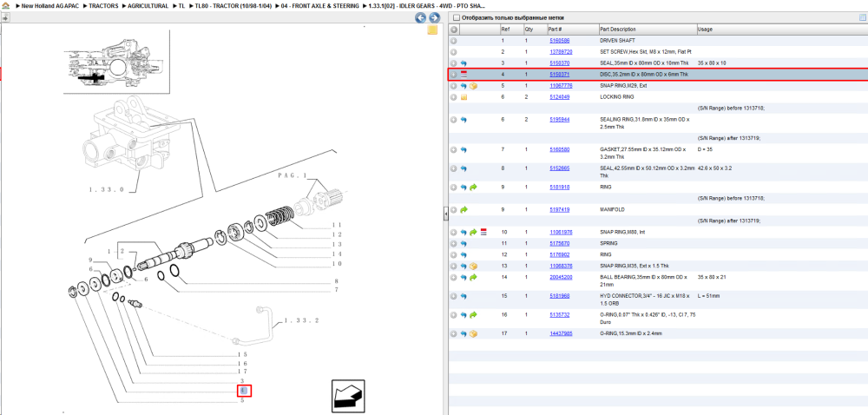This screenshot has width=868, height=415.
Task: Open part number 5124049 link
Action: coord(560,97)
